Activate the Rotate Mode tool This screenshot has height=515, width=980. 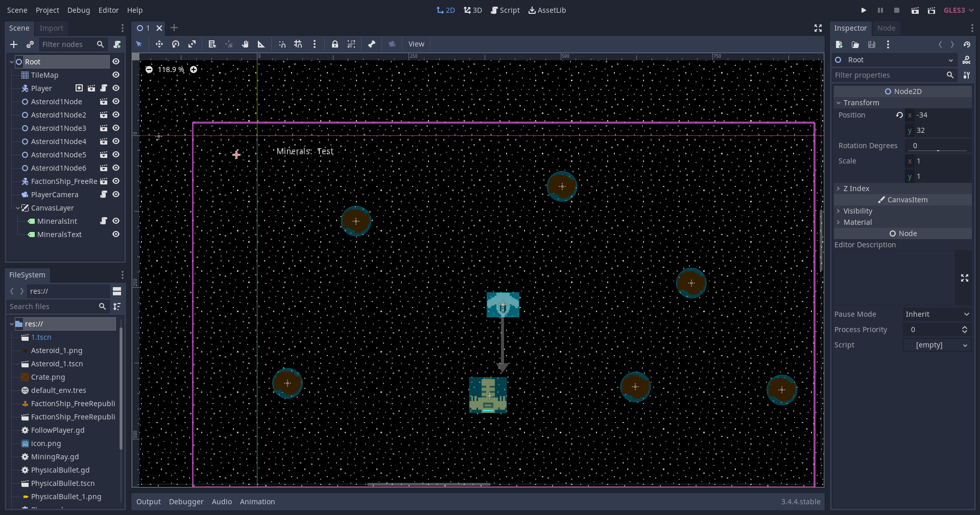pos(176,44)
